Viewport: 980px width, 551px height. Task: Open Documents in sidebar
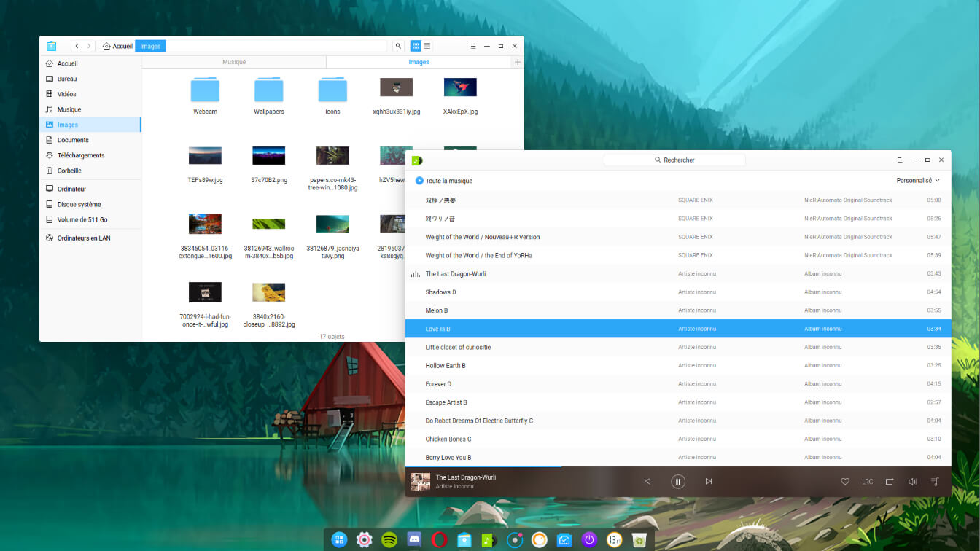coord(90,140)
